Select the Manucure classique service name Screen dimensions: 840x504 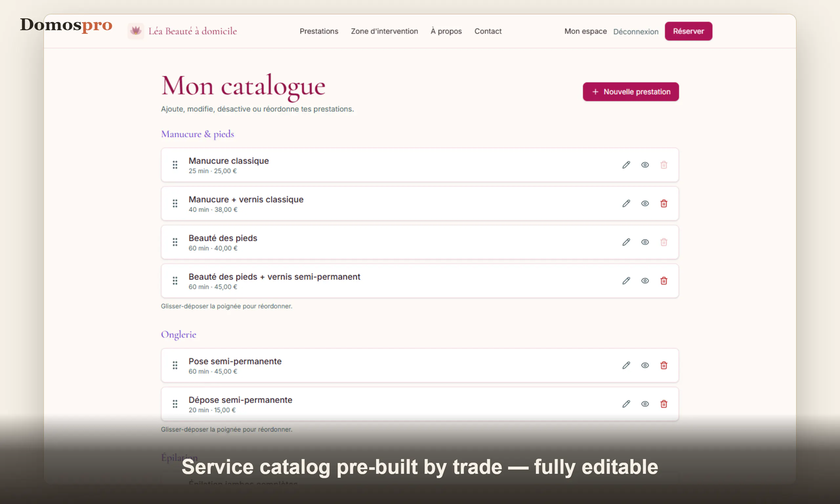[x=228, y=161]
